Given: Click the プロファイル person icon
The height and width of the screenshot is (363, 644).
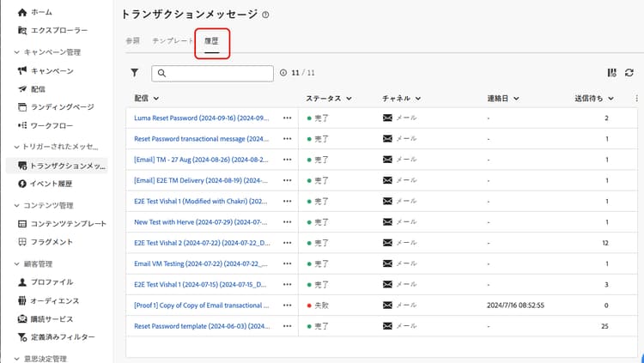Looking at the screenshot, I should (x=22, y=282).
